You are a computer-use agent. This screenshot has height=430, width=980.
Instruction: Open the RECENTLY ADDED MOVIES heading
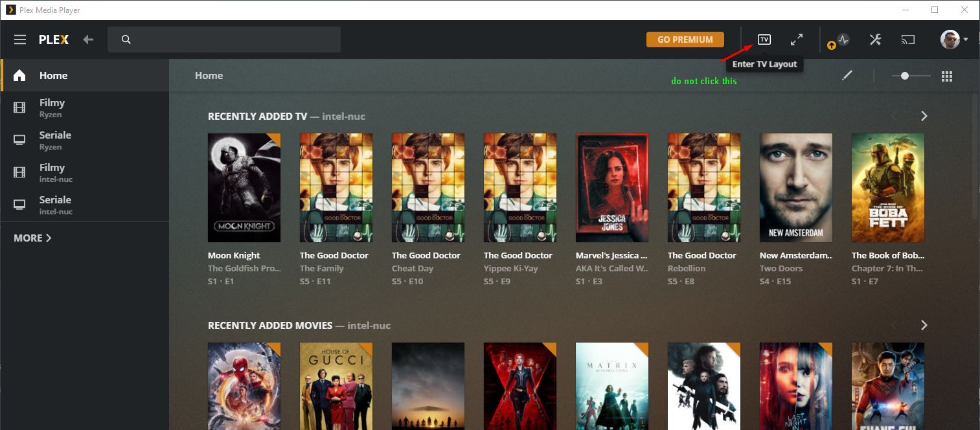click(x=270, y=325)
